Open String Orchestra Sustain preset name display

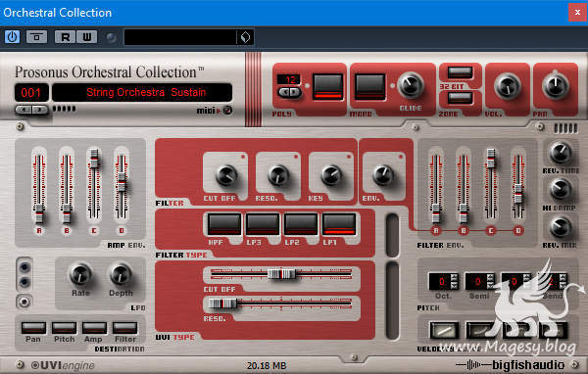pos(142,92)
